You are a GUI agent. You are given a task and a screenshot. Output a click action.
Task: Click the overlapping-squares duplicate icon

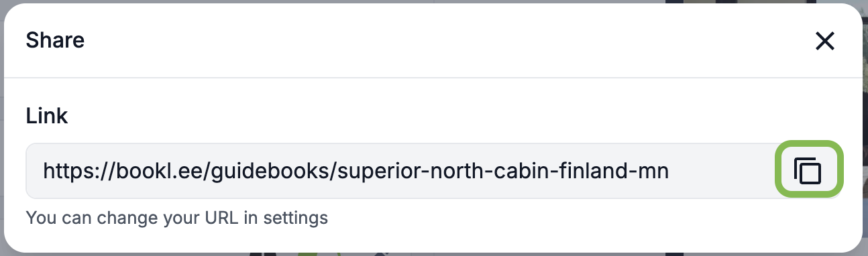(x=808, y=170)
